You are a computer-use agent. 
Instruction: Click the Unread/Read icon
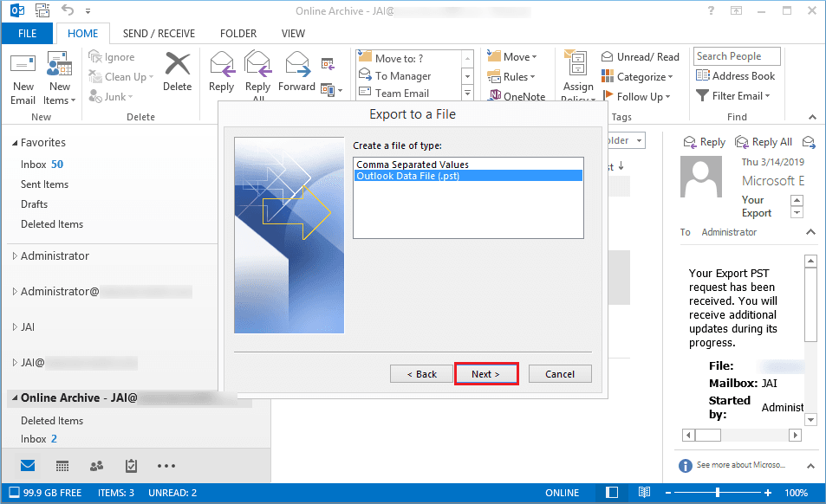point(607,57)
